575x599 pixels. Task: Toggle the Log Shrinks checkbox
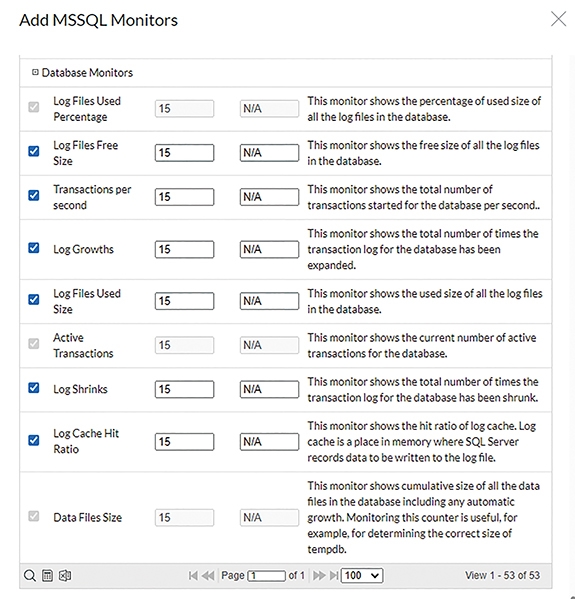34,388
